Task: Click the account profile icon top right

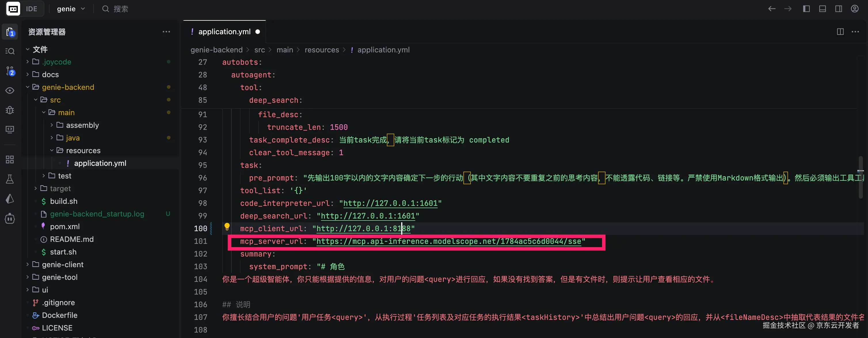Action: (855, 9)
